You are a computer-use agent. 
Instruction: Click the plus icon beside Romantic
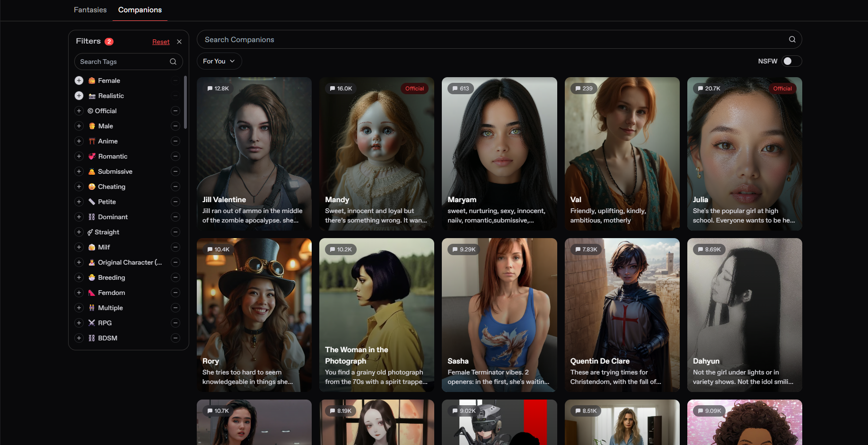[x=79, y=156]
